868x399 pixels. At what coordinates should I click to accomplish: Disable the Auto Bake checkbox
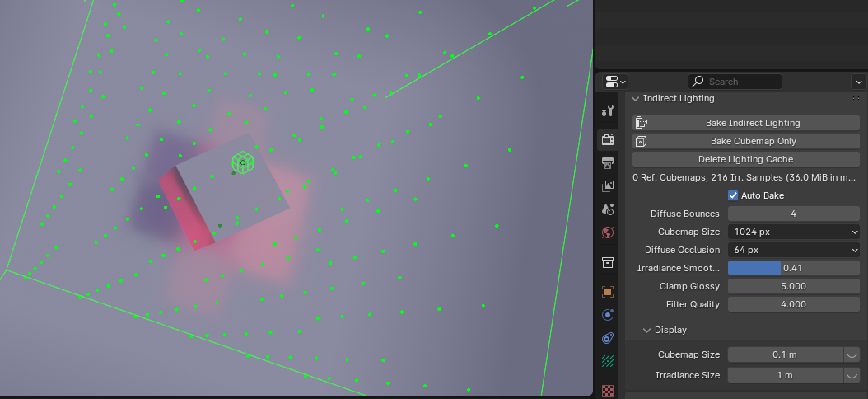tap(733, 195)
